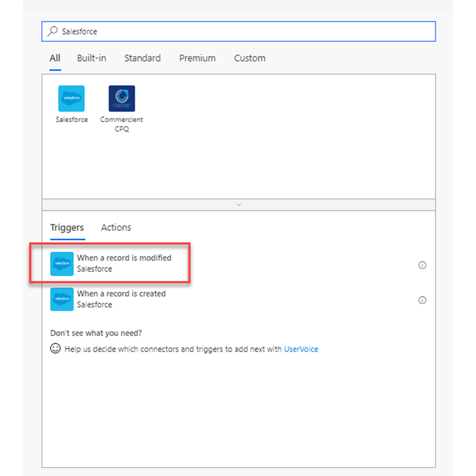Select the Actions tab
Screen dimensions: 476x476
click(116, 227)
